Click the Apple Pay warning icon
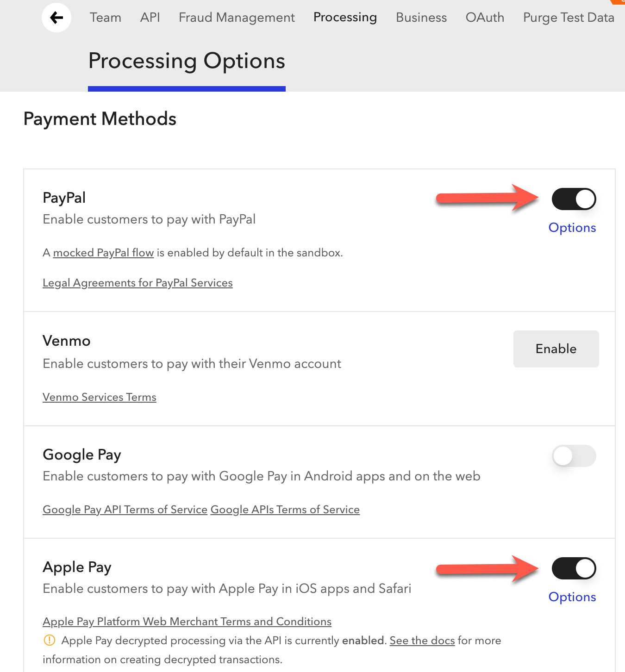This screenshot has width=625, height=672. (49, 641)
